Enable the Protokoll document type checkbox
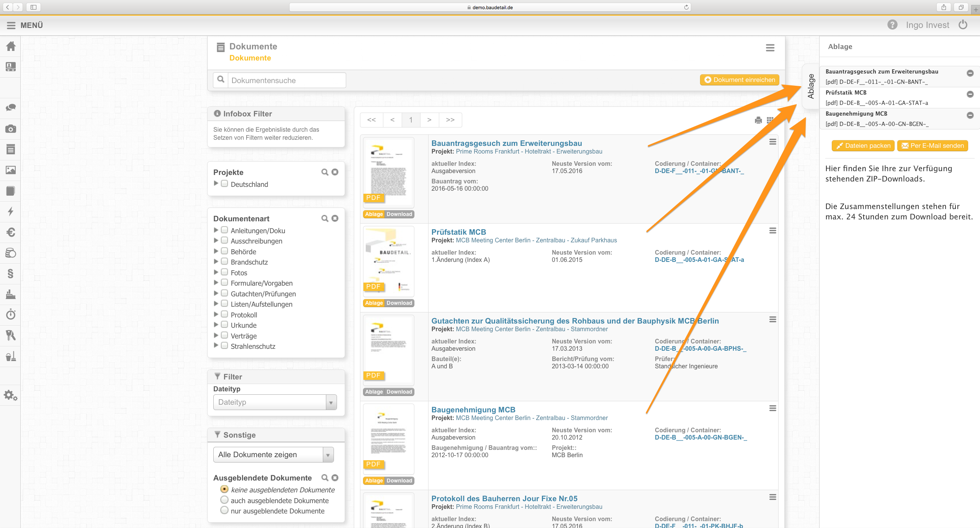 (225, 314)
